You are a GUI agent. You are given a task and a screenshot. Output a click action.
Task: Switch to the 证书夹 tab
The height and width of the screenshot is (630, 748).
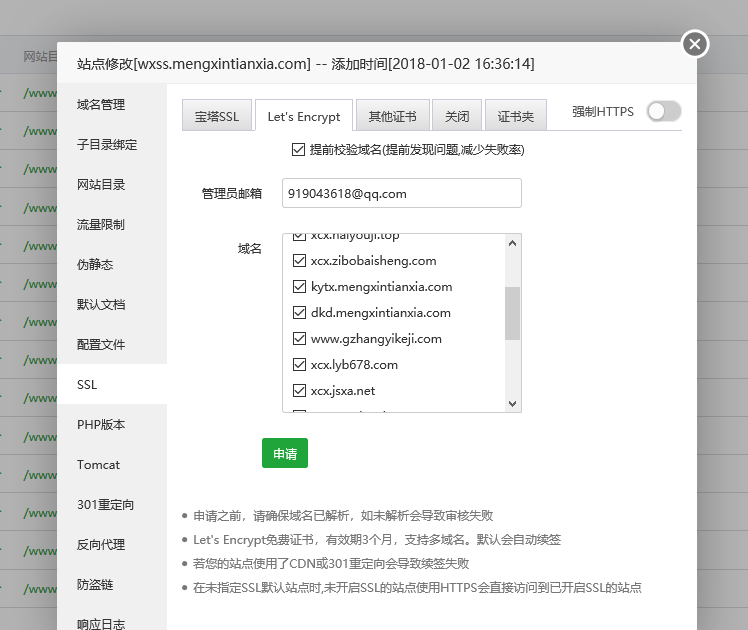(516, 116)
